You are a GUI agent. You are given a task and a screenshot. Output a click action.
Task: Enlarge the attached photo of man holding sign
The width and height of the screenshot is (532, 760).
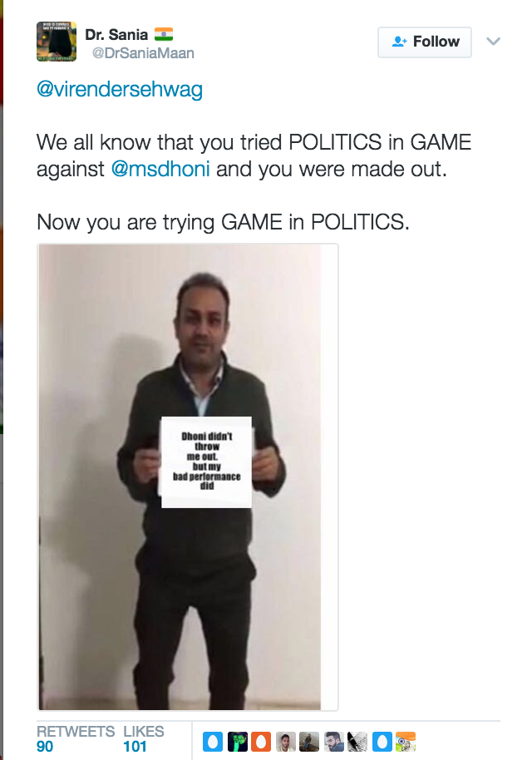tap(188, 477)
